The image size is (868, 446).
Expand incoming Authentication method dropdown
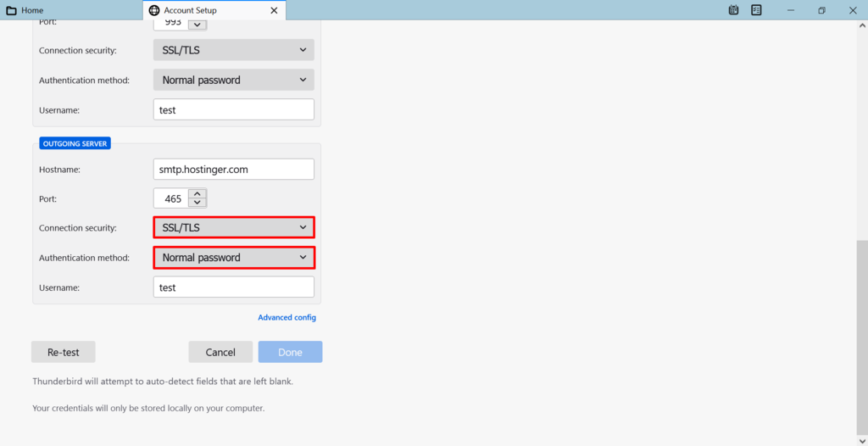234,80
